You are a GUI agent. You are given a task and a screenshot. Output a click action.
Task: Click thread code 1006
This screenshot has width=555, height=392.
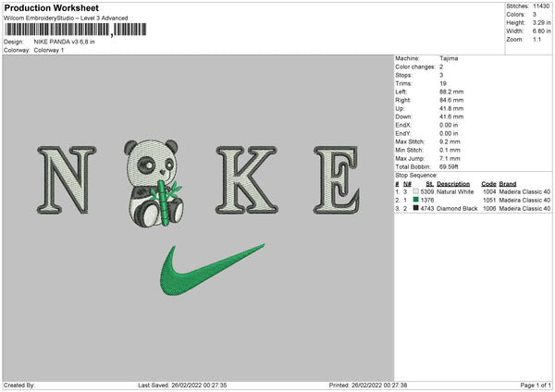(489, 208)
